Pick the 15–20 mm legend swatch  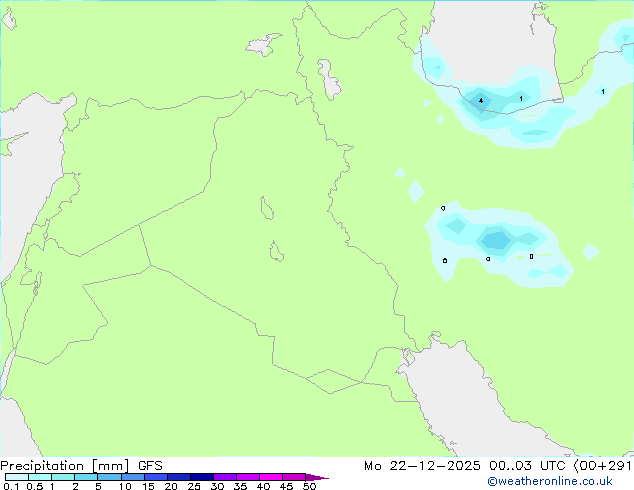click(x=155, y=477)
